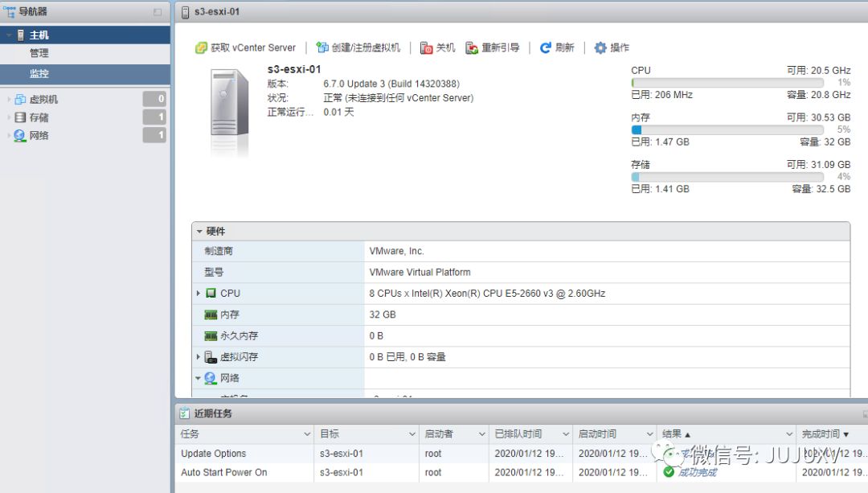
Task: Click the Get vCenter Server icon
Action: click(201, 48)
